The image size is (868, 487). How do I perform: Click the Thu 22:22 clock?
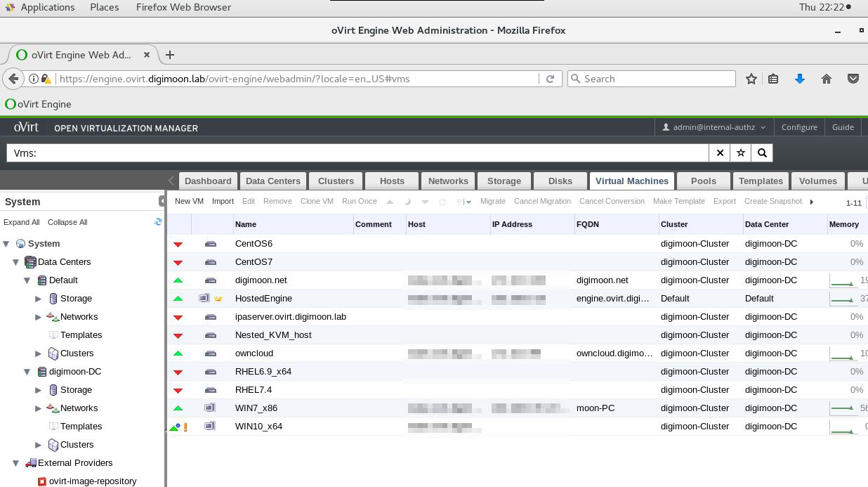click(820, 7)
